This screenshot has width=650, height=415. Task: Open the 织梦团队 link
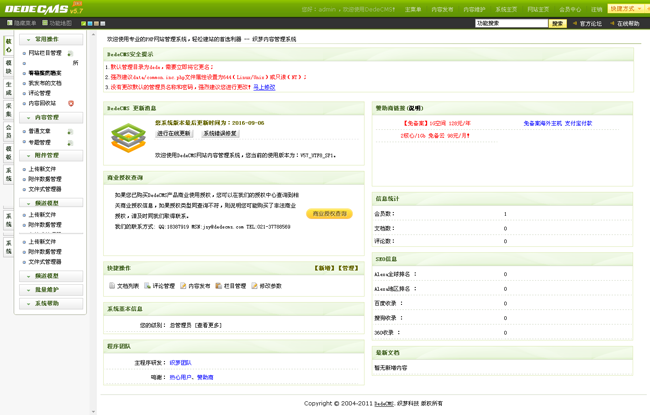click(x=181, y=363)
